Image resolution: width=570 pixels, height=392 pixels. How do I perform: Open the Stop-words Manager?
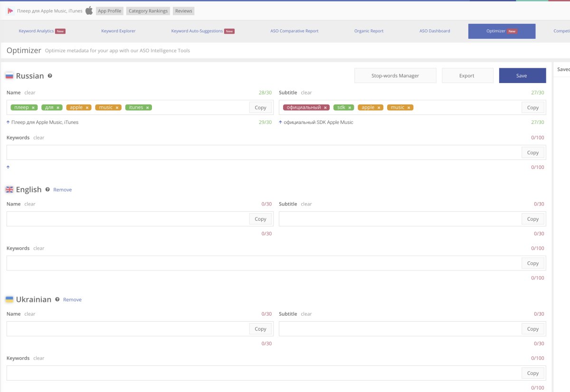395,76
